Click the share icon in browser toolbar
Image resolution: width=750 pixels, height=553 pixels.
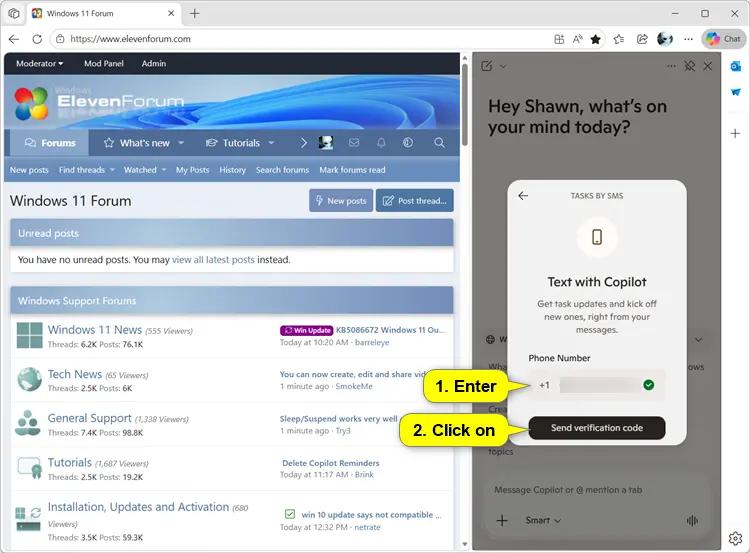tap(642, 39)
